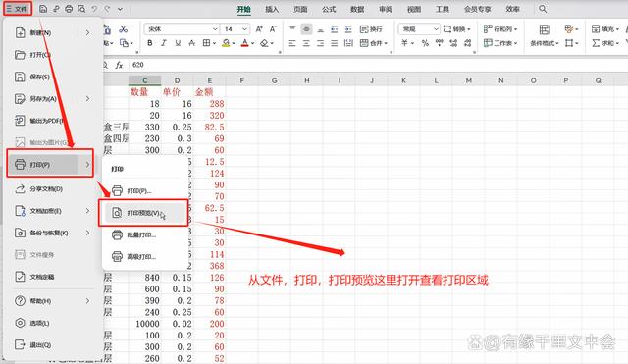
Task: Click the Print icon in quick access toolbar
Action: point(69,9)
